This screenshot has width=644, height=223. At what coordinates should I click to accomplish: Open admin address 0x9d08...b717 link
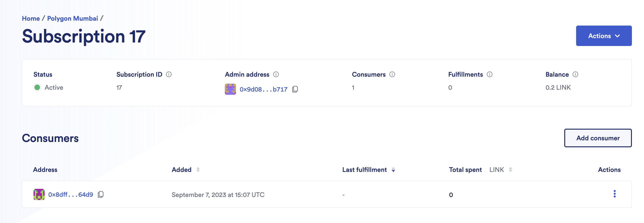click(x=263, y=89)
